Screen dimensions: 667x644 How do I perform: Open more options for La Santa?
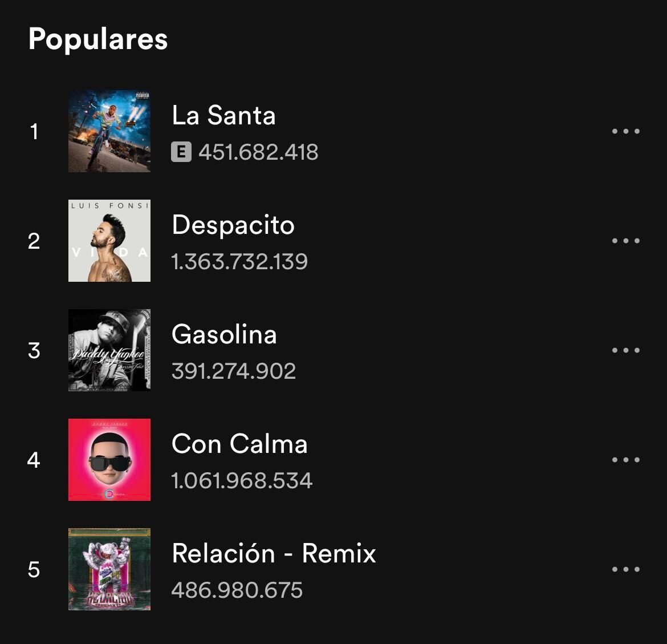625,131
